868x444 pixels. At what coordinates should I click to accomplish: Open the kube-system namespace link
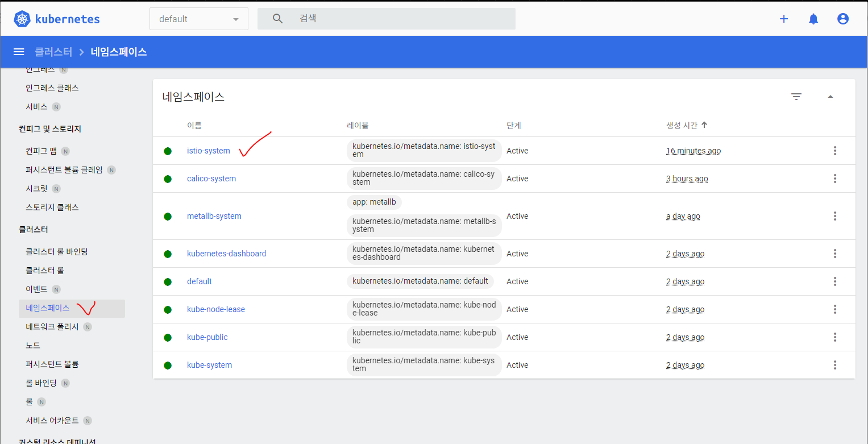(210, 365)
